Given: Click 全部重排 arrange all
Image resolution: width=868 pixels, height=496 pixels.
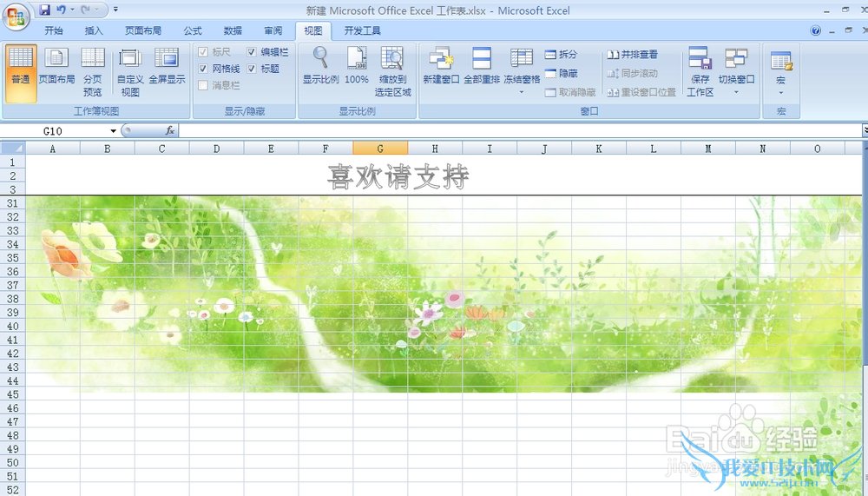Looking at the screenshot, I should click(x=482, y=67).
